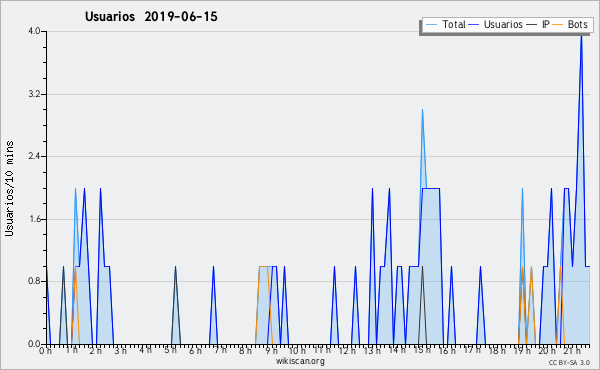Click the y-axis value "3.2"
The image size is (600, 370).
pos(34,94)
